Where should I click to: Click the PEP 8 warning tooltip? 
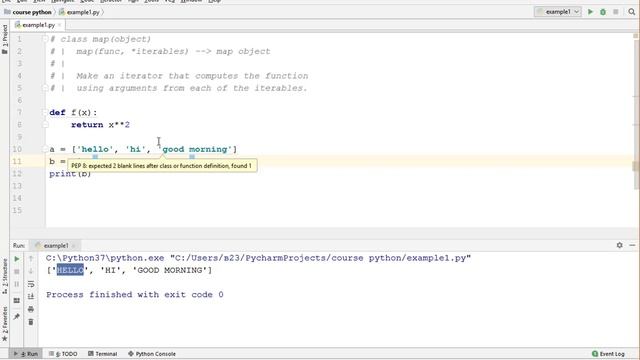pyautogui.click(x=162, y=166)
